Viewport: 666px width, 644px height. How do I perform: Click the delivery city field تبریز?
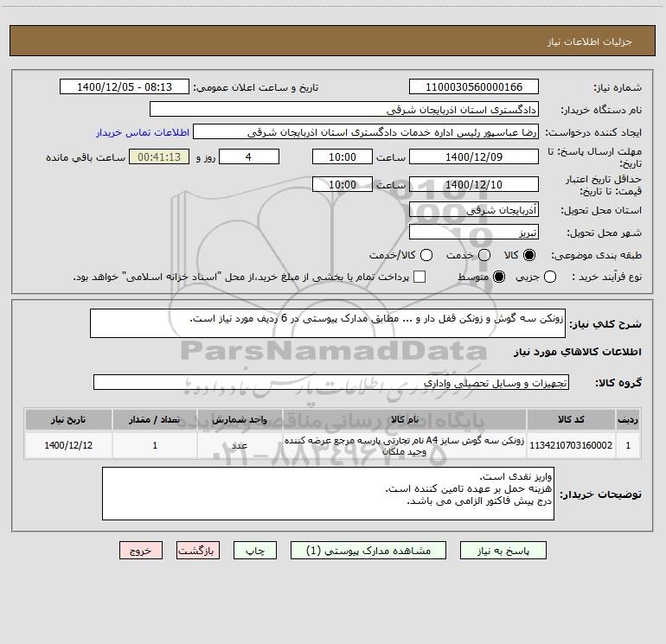(x=474, y=233)
